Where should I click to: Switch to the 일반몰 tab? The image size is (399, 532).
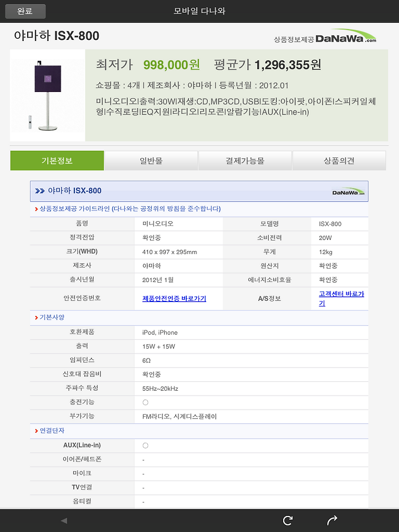point(151,161)
